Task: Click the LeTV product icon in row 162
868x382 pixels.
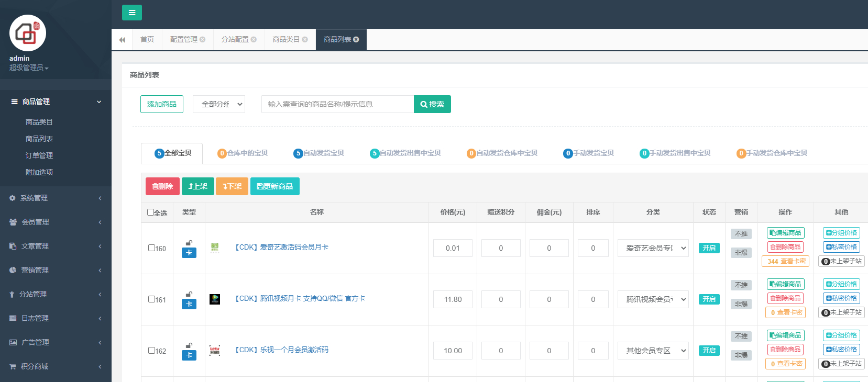Action: [215, 351]
